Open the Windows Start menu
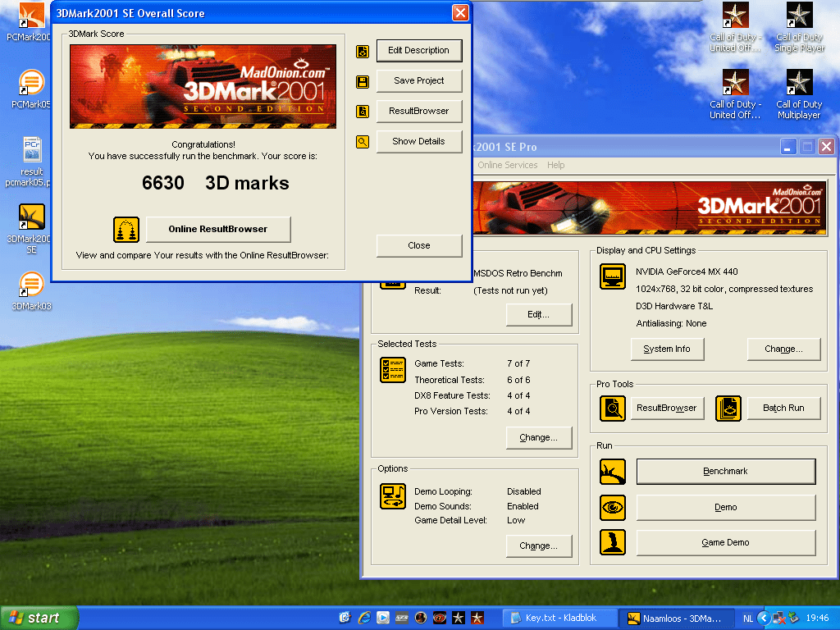840x630 pixels. pyautogui.click(x=39, y=619)
